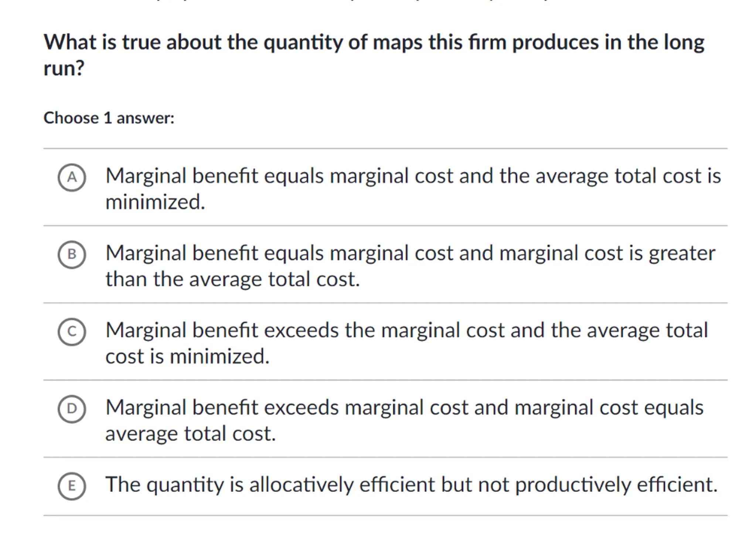Click the word "greater" in option B

[682, 254]
